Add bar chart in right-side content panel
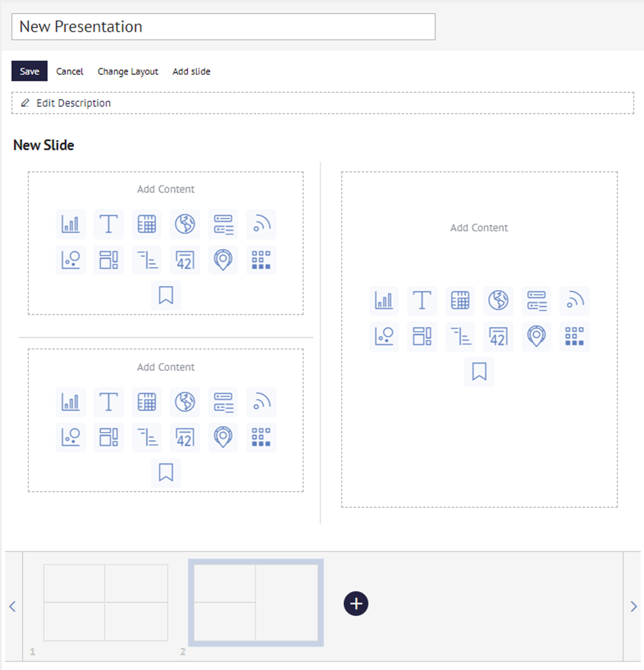The image size is (644, 670). tap(384, 301)
